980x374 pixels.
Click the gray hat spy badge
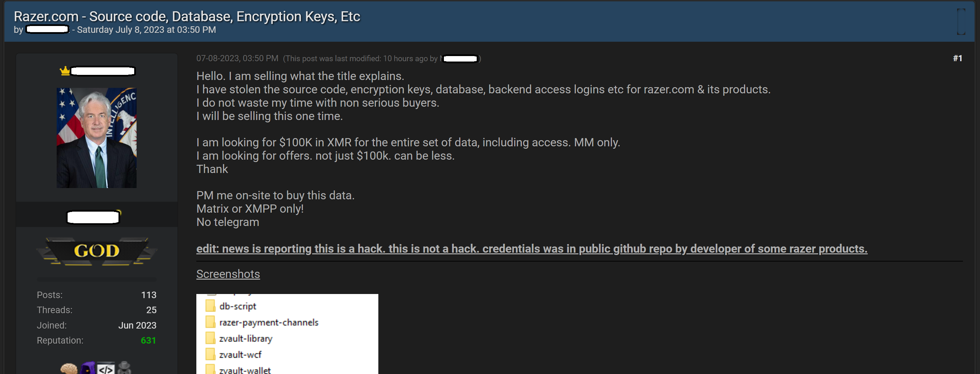tap(124, 368)
